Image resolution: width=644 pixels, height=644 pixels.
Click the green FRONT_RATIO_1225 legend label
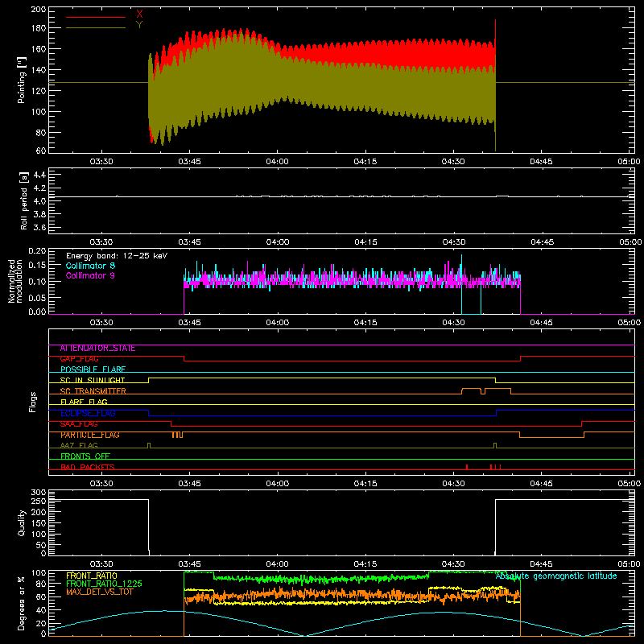click(x=104, y=584)
